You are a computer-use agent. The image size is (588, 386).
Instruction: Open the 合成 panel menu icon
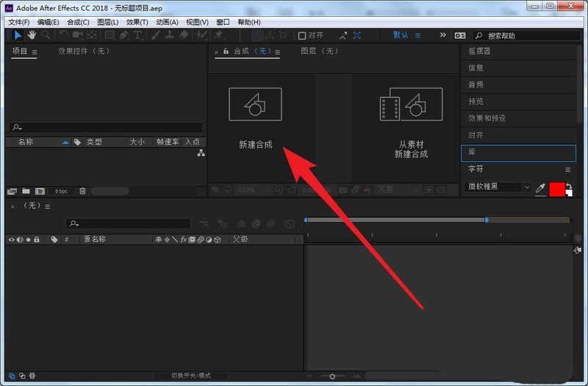click(278, 52)
